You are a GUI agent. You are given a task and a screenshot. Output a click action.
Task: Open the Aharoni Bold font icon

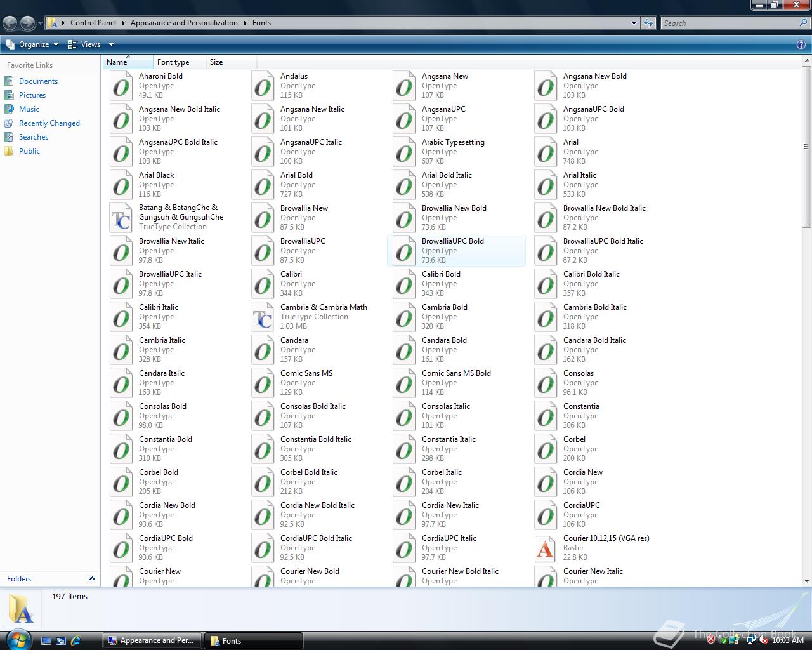tap(121, 86)
